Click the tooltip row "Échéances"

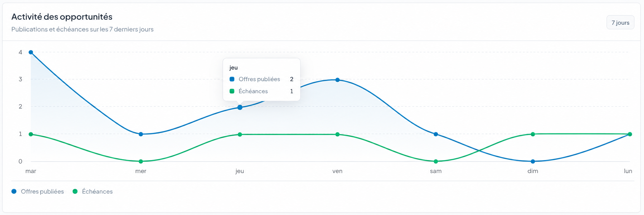(x=262, y=91)
